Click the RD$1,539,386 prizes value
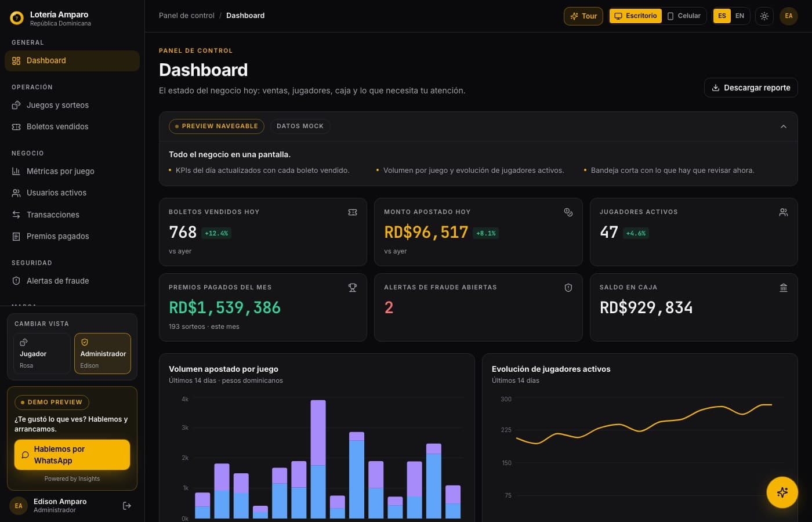This screenshot has height=522, width=812. coord(224,307)
